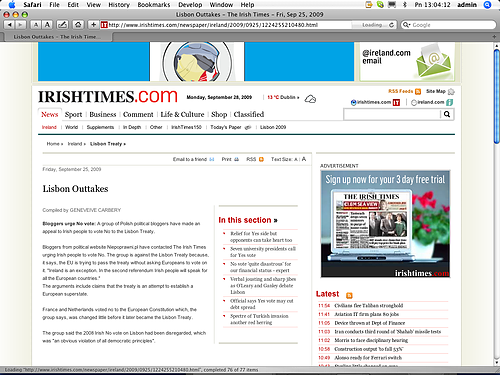Click the Safari address bar URL
Viewport: 500px width, 375px height.
pos(213,25)
